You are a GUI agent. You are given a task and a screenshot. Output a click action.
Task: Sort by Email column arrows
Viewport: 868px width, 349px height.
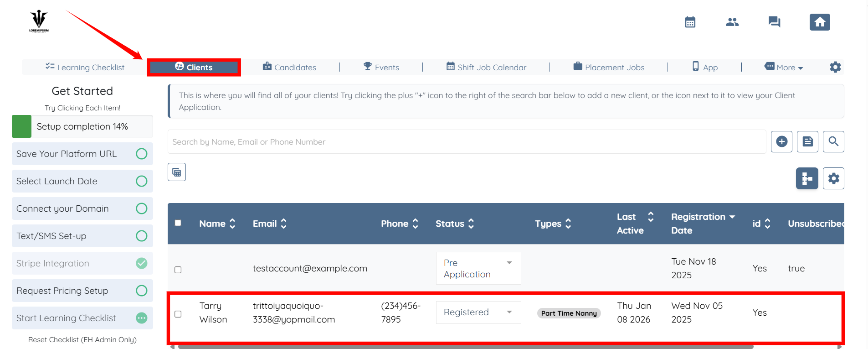283,224
